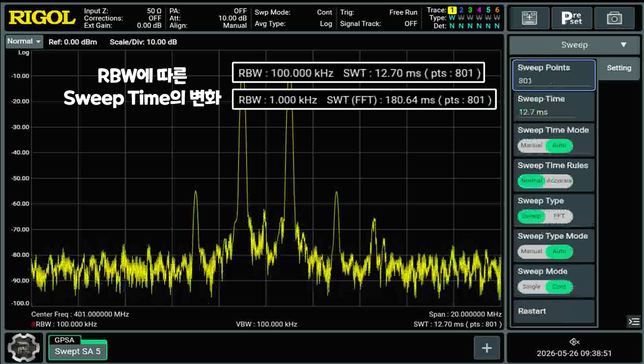This screenshot has width=644, height=364.
Task: Take a screenshot with the camera icon
Action: (x=614, y=18)
